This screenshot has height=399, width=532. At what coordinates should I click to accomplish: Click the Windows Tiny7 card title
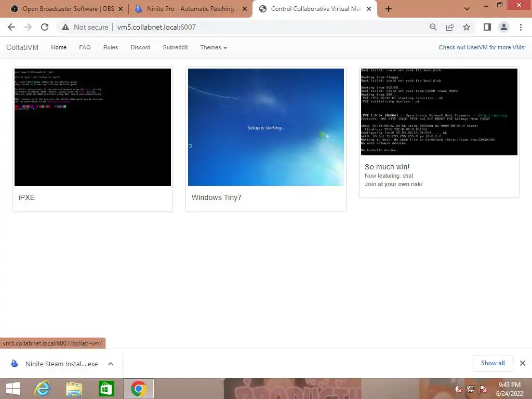coord(217,197)
